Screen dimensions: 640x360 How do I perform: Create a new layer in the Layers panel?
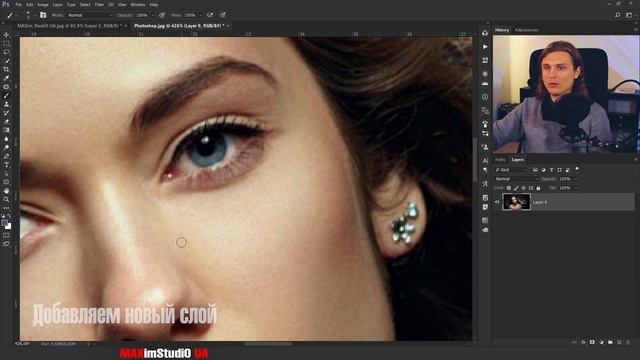[x=619, y=342]
